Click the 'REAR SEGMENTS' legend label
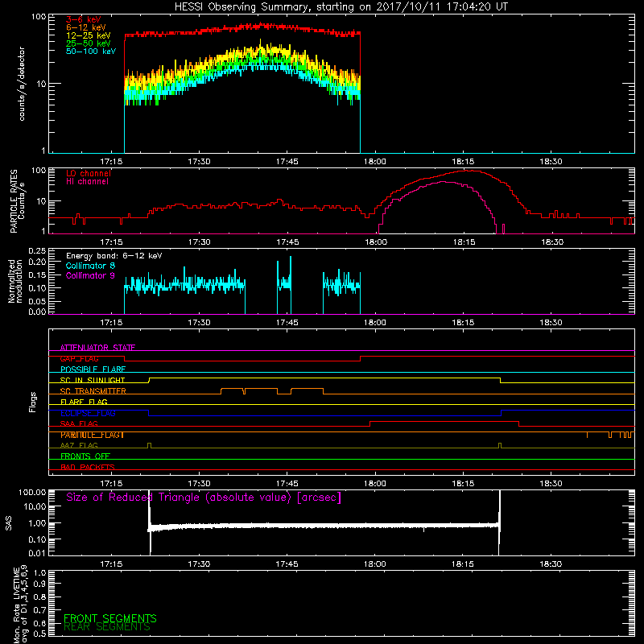The height and width of the screenshot is (644, 644). point(107,627)
